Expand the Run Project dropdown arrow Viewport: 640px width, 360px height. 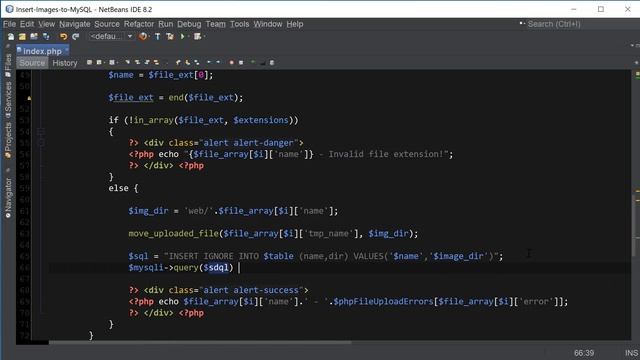point(188,37)
